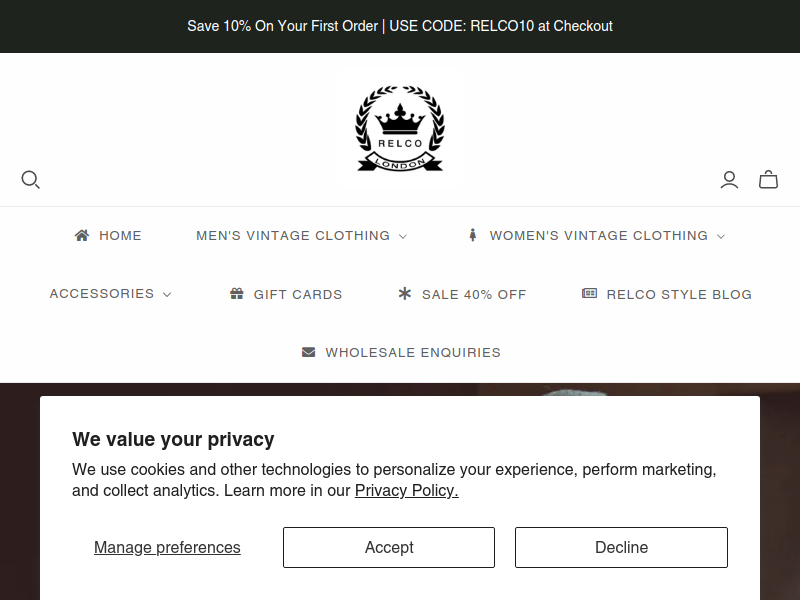The height and width of the screenshot is (600, 800).
Task: Open the search magnifier icon
Action: pyautogui.click(x=31, y=180)
